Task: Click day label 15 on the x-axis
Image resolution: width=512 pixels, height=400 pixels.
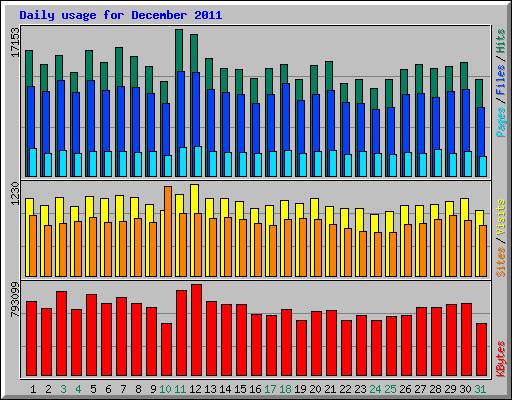Action: pyautogui.click(x=240, y=389)
